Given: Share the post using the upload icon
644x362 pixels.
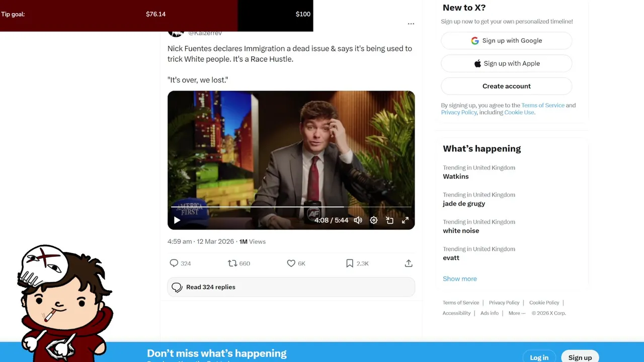Looking at the screenshot, I should [x=409, y=263].
